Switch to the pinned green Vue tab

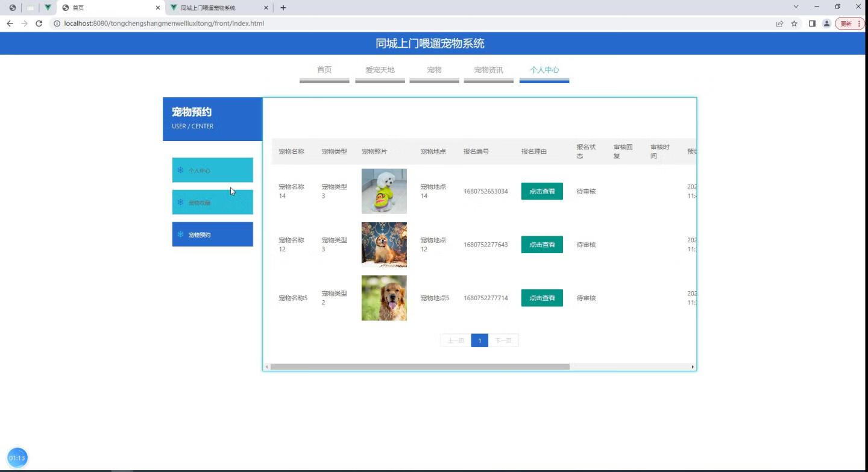tap(48, 8)
